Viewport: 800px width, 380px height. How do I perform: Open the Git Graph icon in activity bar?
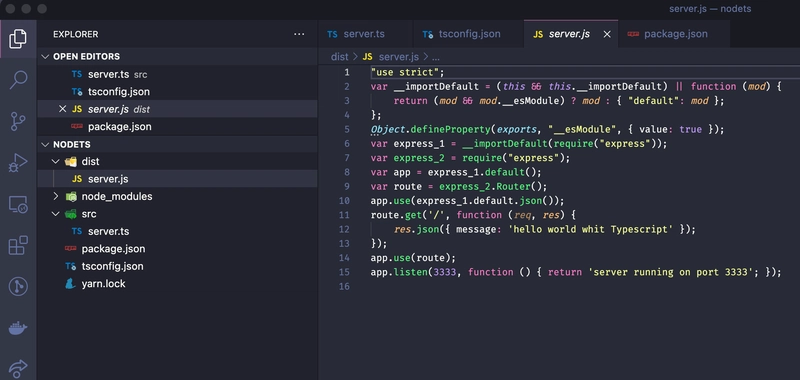click(x=18, y=287)
